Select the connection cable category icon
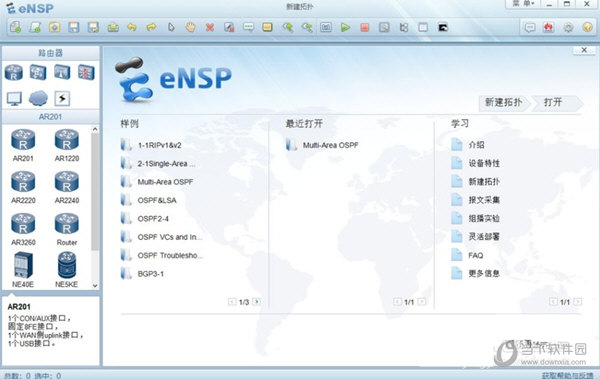The height and width of the screenshot is (379, 600). [62, 98]
